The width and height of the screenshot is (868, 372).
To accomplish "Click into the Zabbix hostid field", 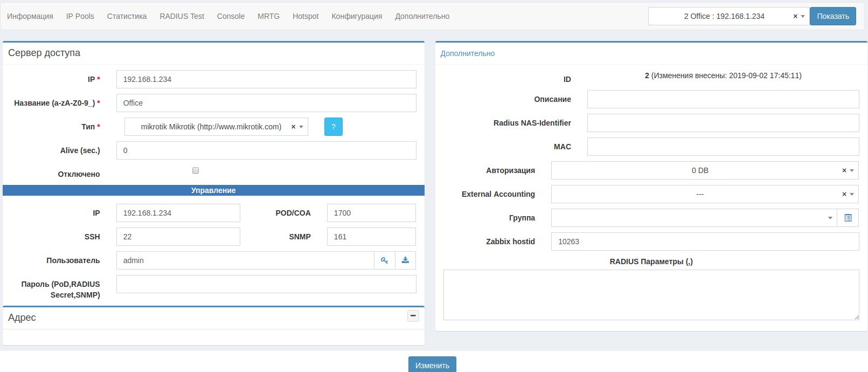I will click(704, 242).
